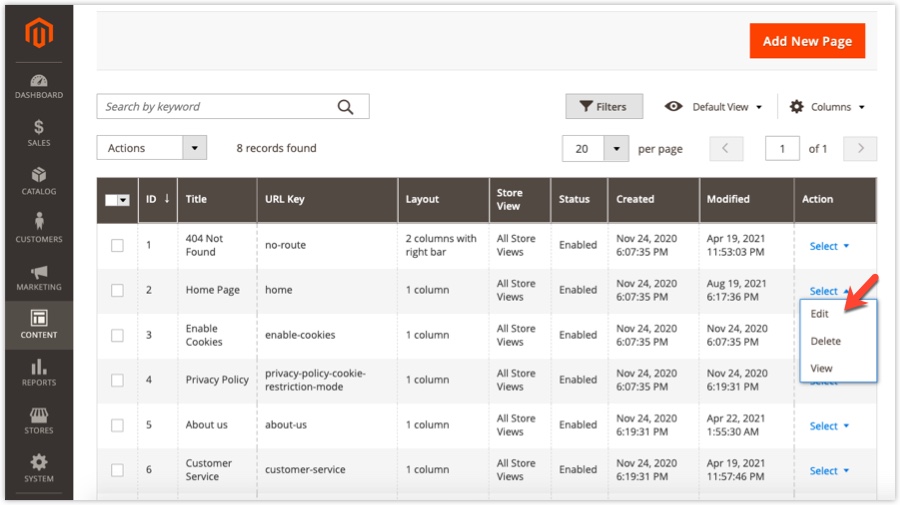Click the Title column header
Screen dimensions: 900x505
pos(218,199)
